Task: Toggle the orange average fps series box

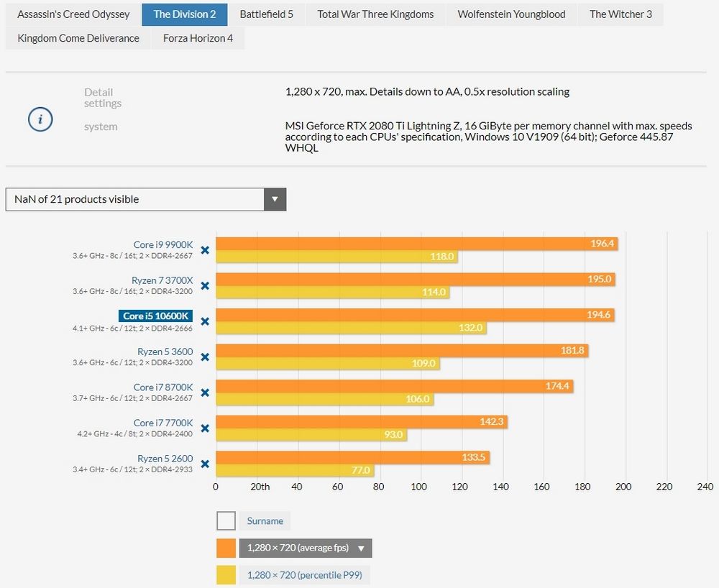Action: pos(226,548)
